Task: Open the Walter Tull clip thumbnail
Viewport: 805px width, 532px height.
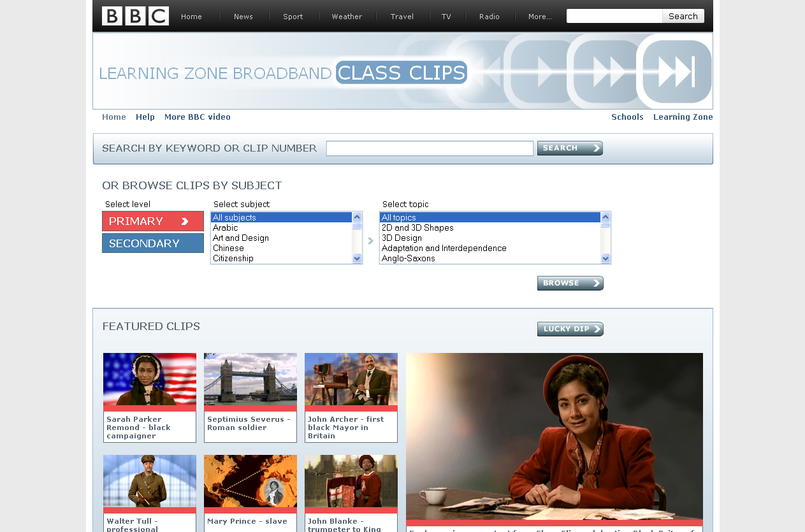Action: coord(150,481)
